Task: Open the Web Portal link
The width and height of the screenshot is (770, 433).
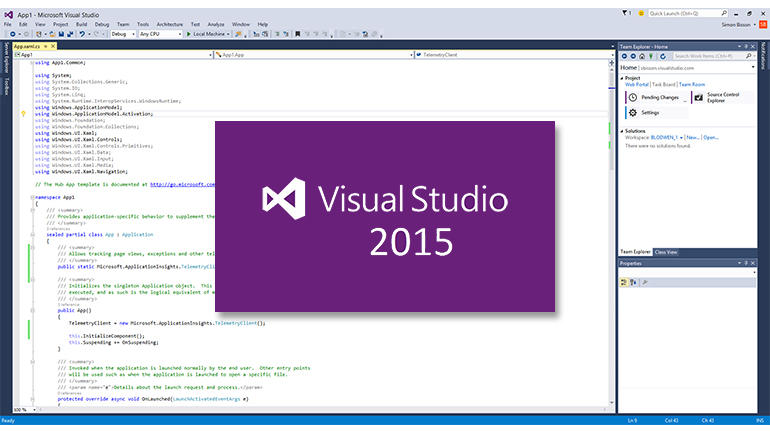Action: click(636, 84)
